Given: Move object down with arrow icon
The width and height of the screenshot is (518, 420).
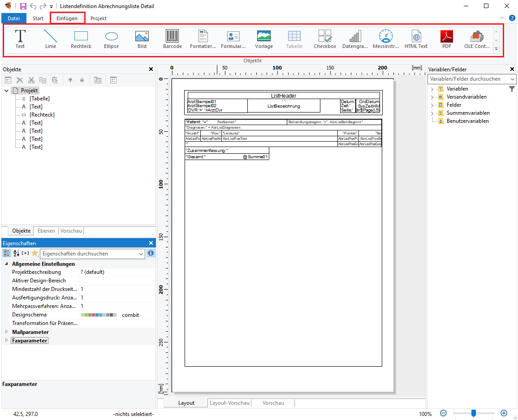Looking at the screenshot, I should tap(82, 80).
